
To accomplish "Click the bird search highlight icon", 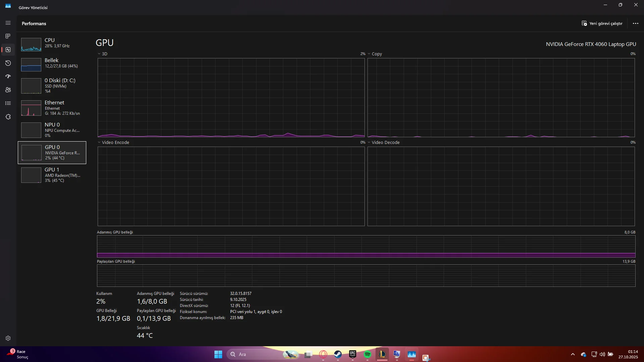I will point(291,354).
